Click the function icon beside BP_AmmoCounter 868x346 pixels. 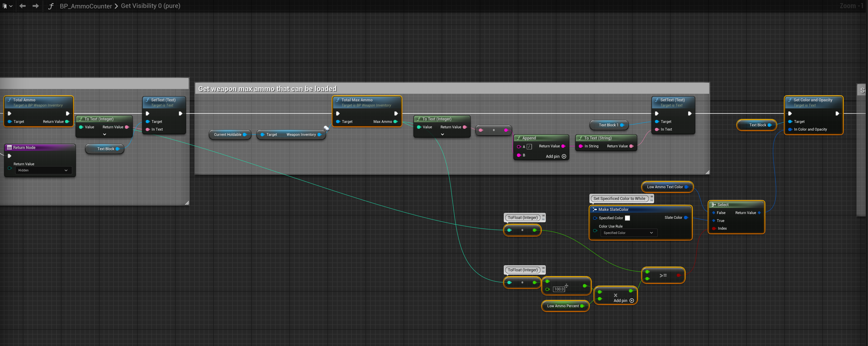point(51,6)
